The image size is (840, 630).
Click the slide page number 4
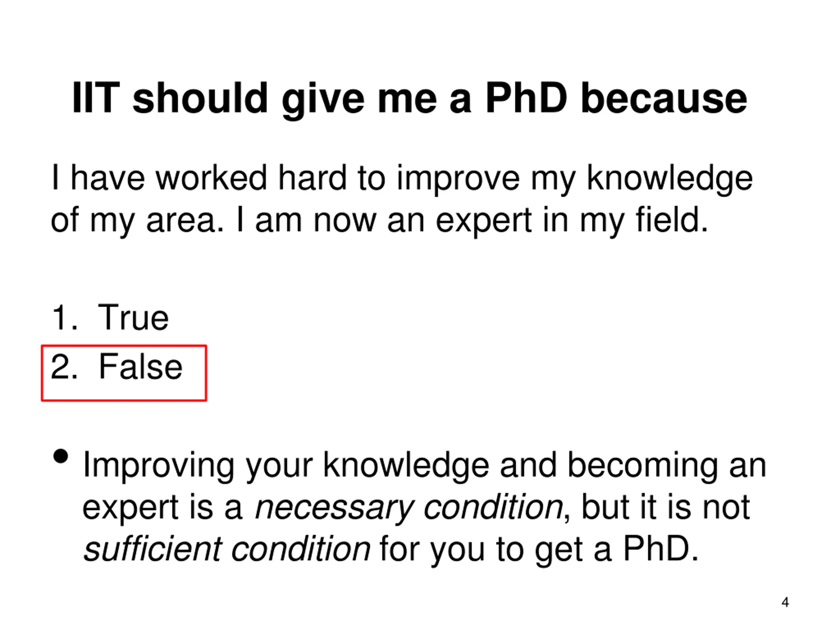(785, 602)
